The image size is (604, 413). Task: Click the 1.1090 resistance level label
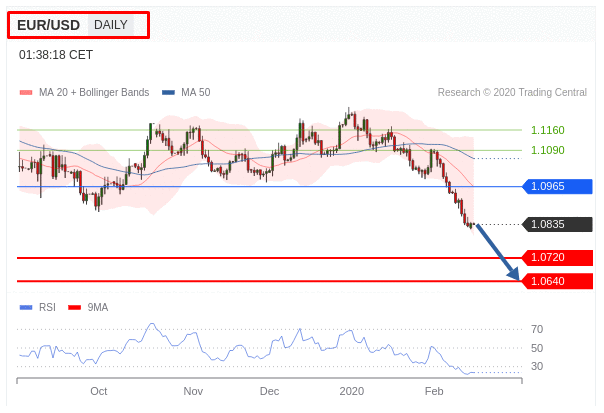(x=547, y=150)
